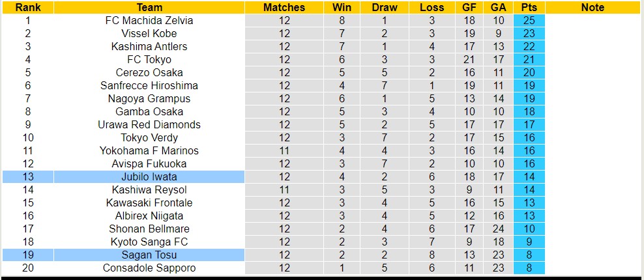Image resolution: width=644 pixels, height=280 pixels.
Task: Select the Win column header
Action: 342,8
